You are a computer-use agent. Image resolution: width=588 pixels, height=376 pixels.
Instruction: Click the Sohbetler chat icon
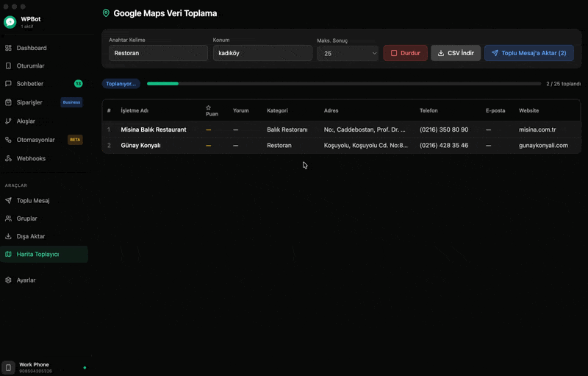(9, 84)
